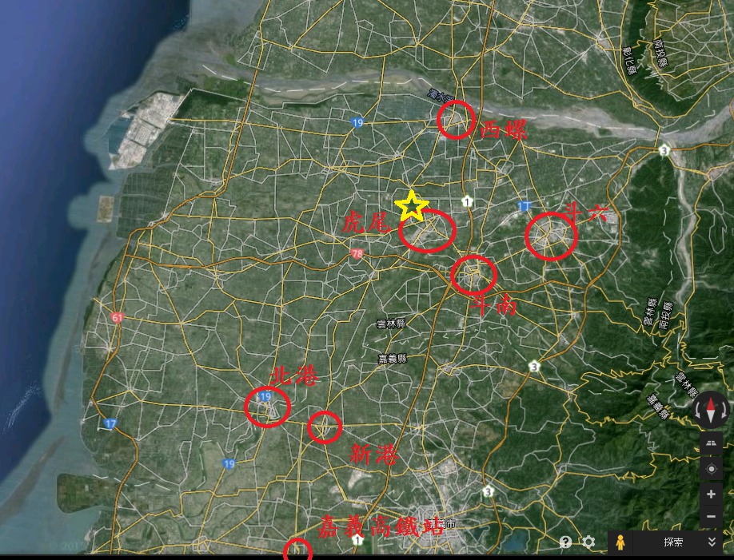This screenshot has height=560, width=734.
Task: Open map settings gear icon
Action: point(588,542)
